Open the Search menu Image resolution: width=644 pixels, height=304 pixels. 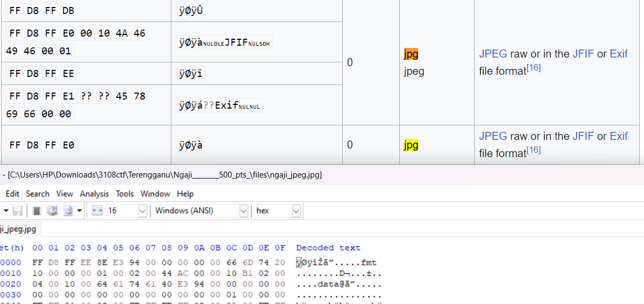(x=38, y=194)
